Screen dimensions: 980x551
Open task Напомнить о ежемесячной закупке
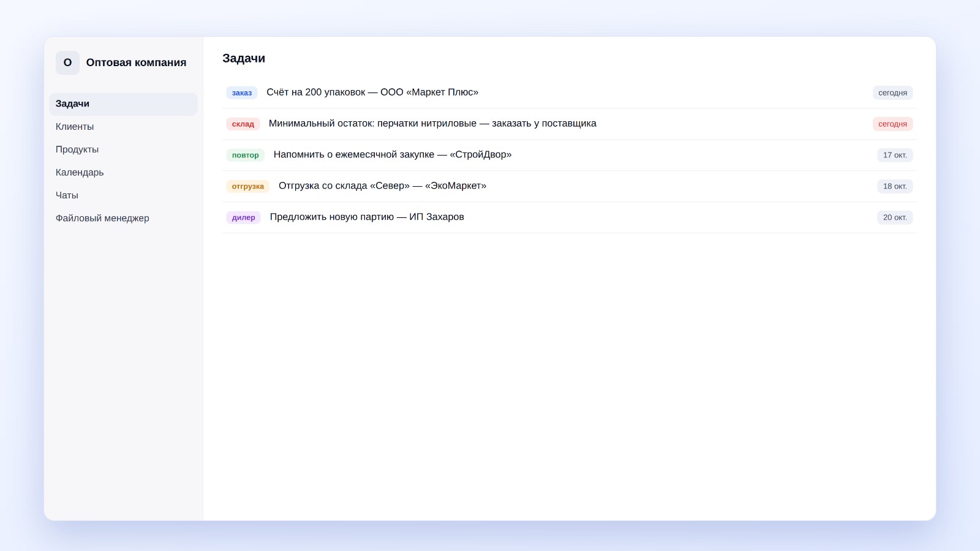[393, 155]
